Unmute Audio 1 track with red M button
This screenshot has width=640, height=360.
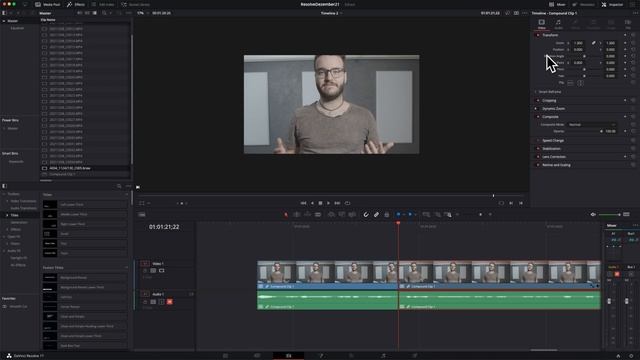[x=169, y=302]
